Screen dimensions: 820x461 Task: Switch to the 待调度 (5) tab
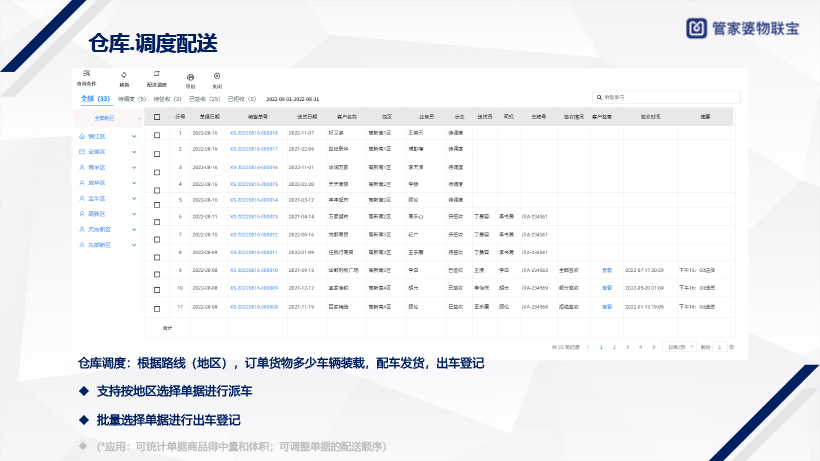tap(132, 99)
